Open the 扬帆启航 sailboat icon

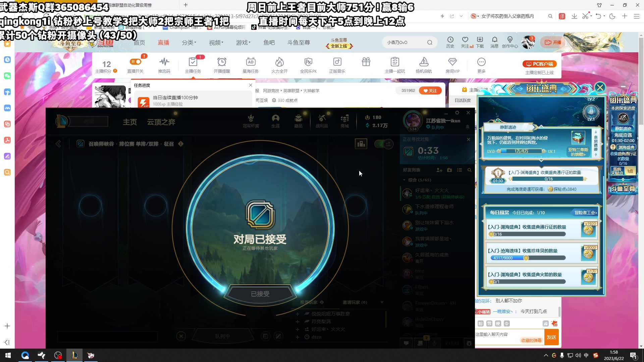pyautogui.click(x=424, y=65)
